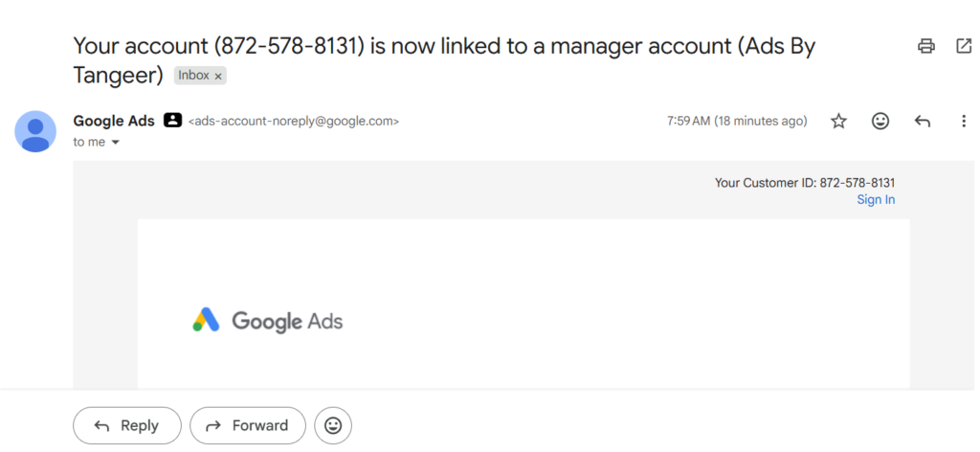The height and width of the screenshot is (452, 980).
Task: Reply using the arrow icon near the timestamp
Action: (923, 122)
